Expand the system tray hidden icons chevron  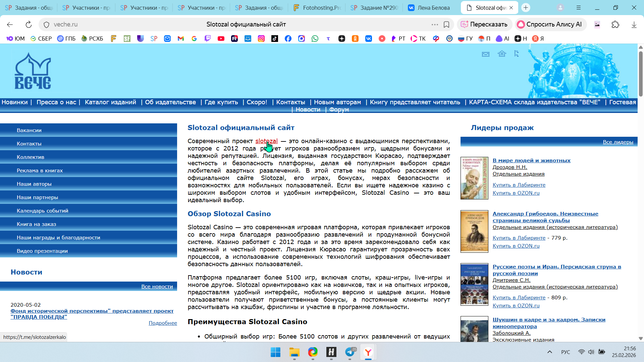click(x=549, y=352)
